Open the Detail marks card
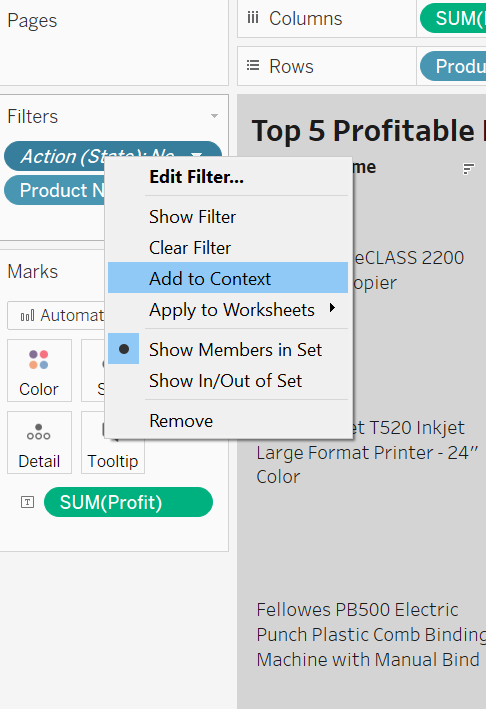 pyautogui.click(x=39, y=442)
